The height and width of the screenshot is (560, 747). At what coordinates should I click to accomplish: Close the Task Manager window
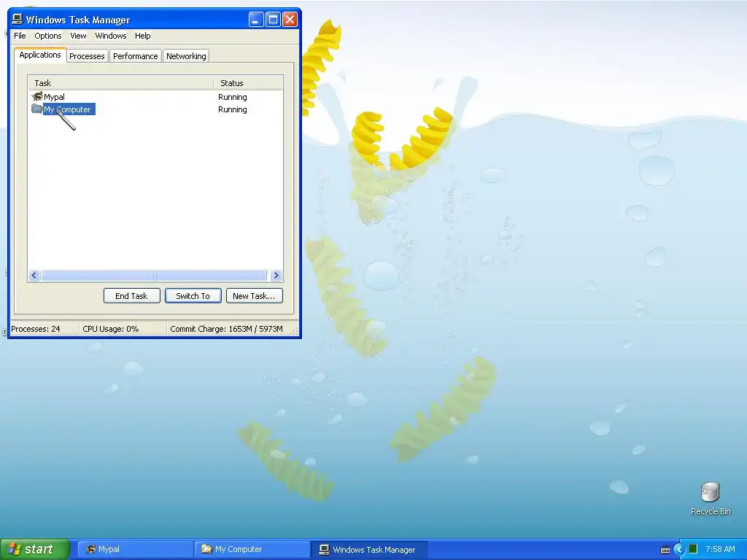coord(290,20)
